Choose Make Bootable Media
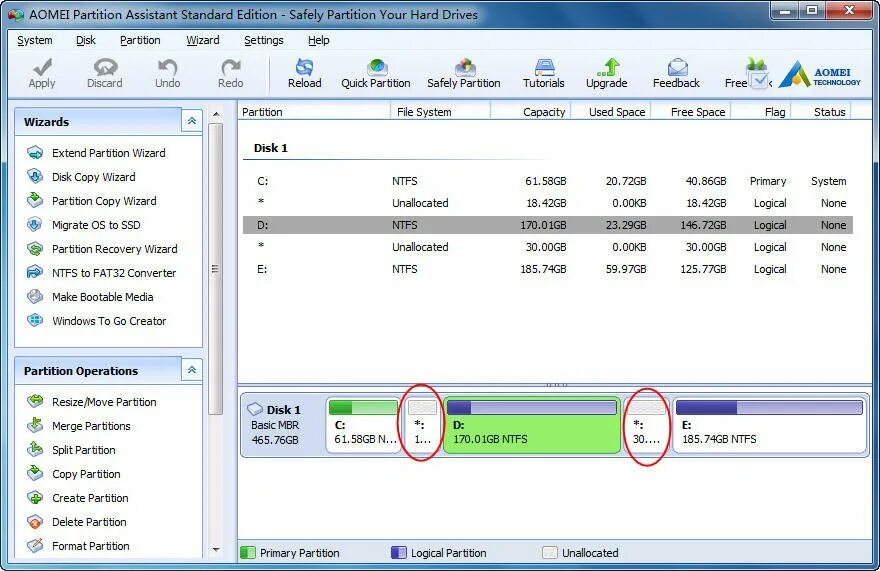The height and width of the screenshot is (571, 880). click(x=102, y=297)
